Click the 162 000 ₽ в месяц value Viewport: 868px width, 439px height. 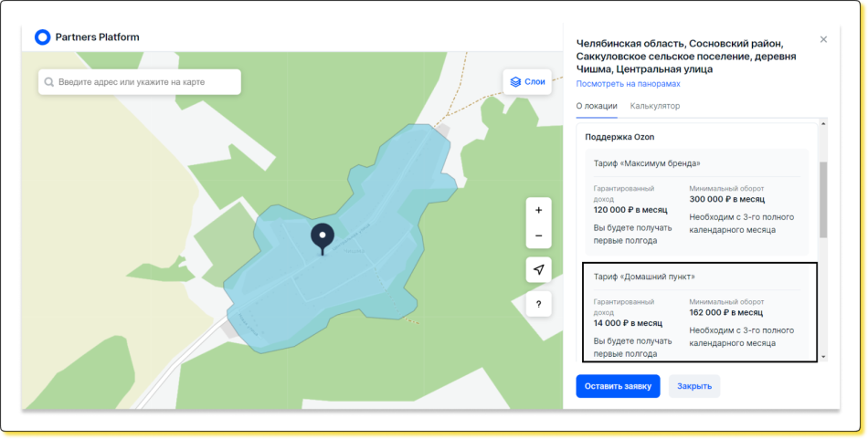click(x=726, y=312)
